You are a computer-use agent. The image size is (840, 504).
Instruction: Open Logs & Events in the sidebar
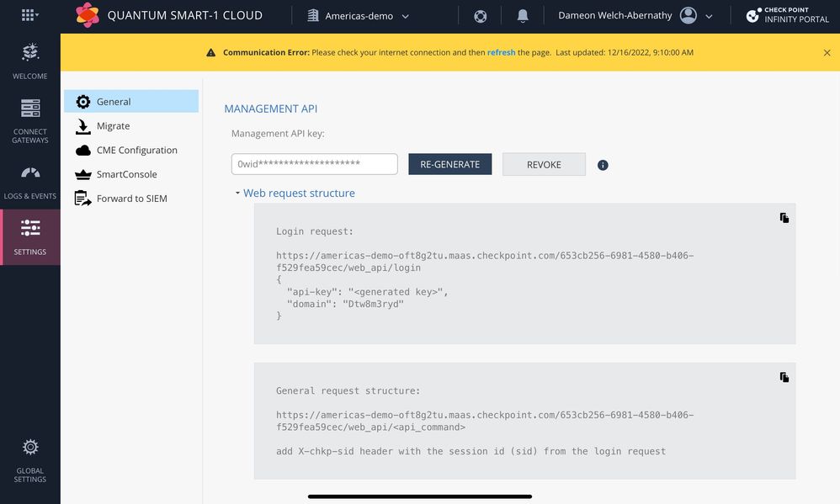pos(30,183)
